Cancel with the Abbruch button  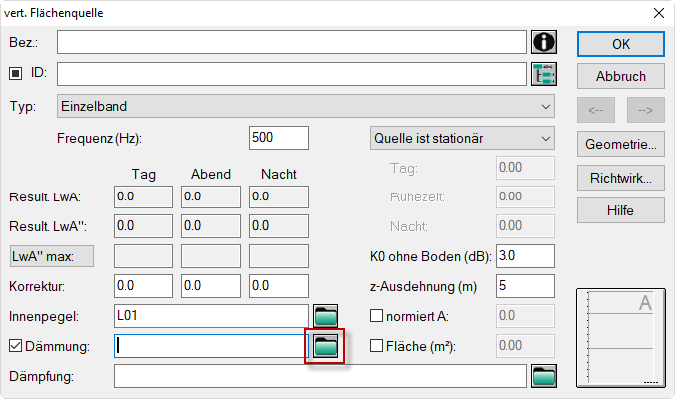point(621,76)
